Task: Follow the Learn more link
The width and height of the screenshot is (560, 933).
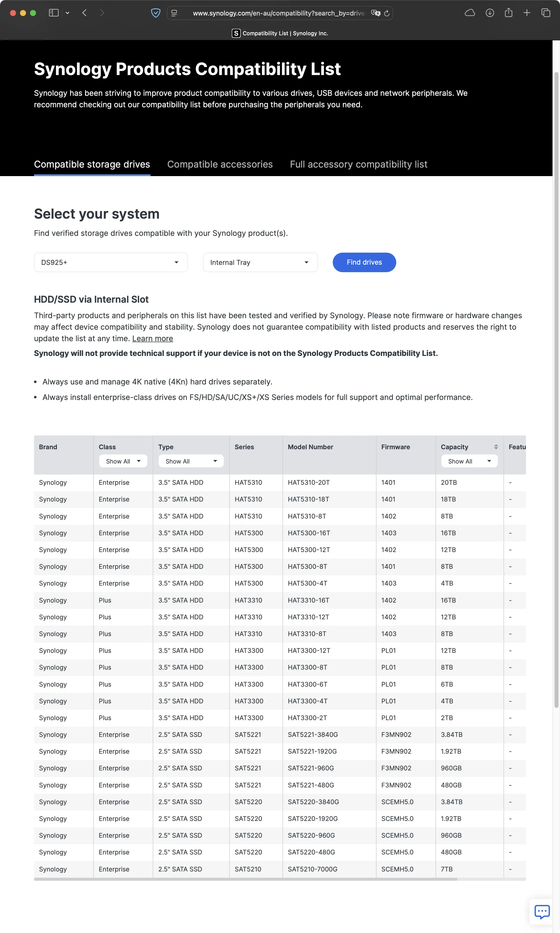Action: (x=152, y=339)
